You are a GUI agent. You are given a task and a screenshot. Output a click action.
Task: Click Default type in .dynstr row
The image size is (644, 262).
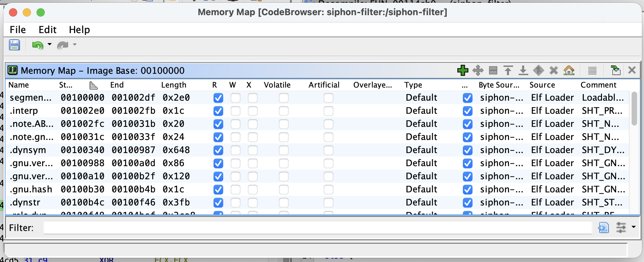[x=422, y=203]
